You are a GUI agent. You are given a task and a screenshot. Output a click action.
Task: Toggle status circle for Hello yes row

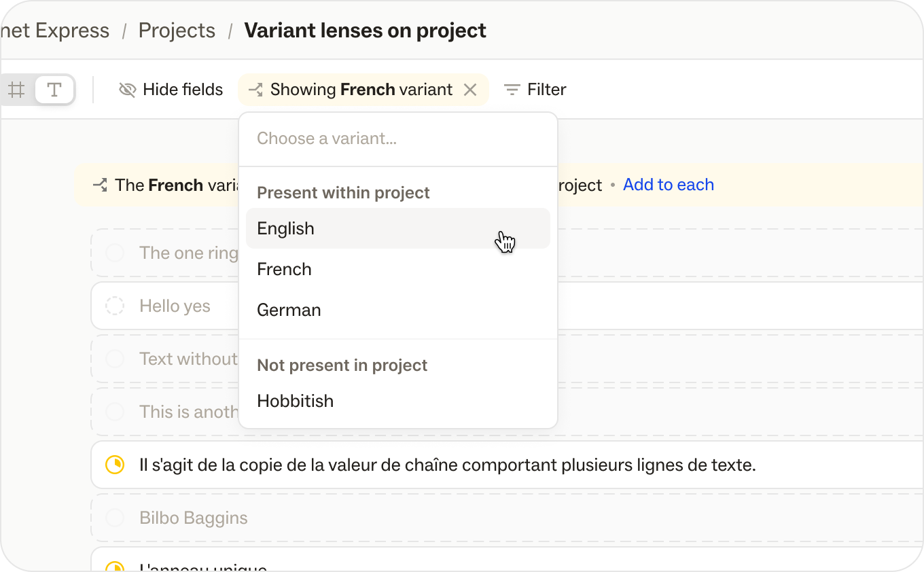[115, 306]
